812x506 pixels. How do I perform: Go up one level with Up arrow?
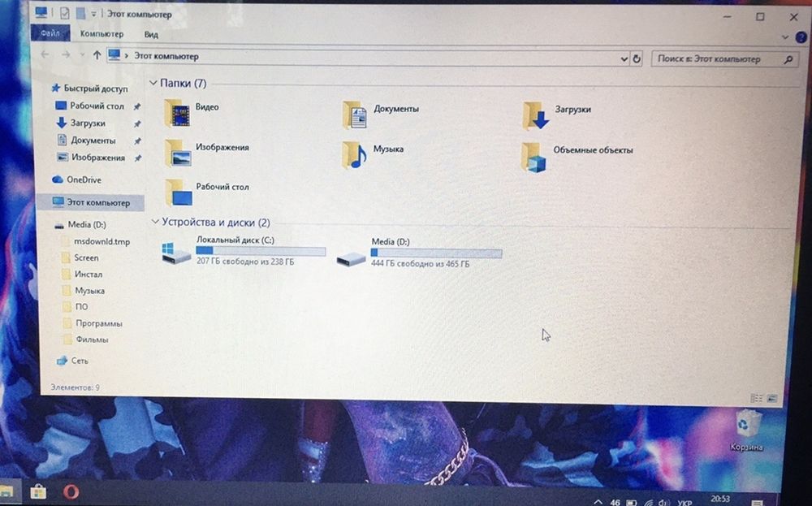pos(97,55)
